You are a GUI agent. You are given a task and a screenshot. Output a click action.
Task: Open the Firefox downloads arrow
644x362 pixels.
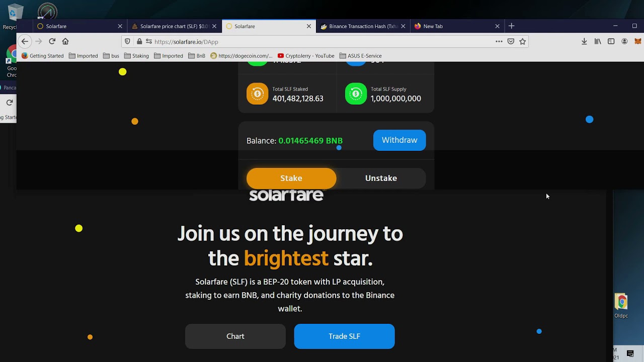coord(584,41)
